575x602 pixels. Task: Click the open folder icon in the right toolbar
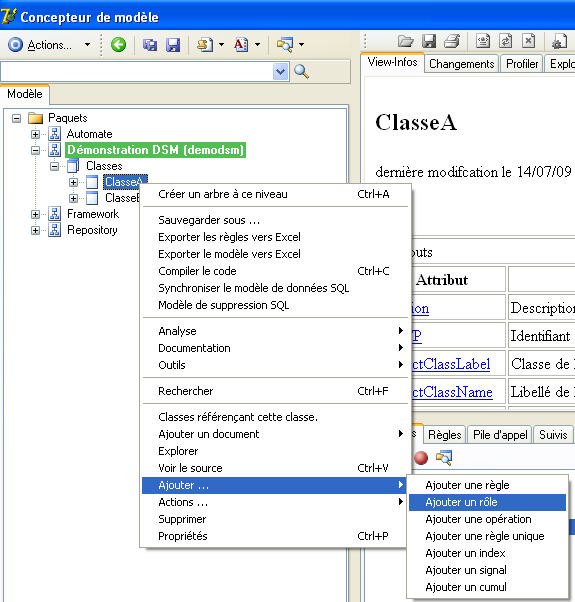[x=405, y=41]
